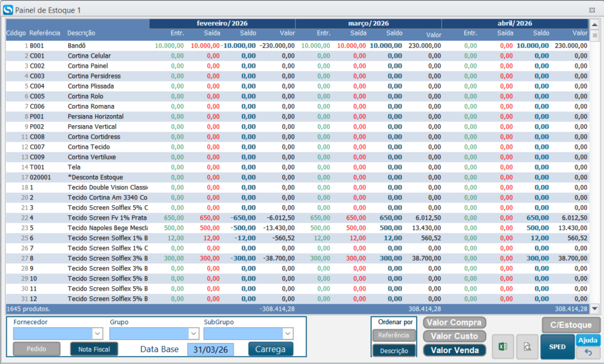The width and height of the screenshot is (604, 364).
Task: Click the Carrega button
Action: click(x=270, y=349)
